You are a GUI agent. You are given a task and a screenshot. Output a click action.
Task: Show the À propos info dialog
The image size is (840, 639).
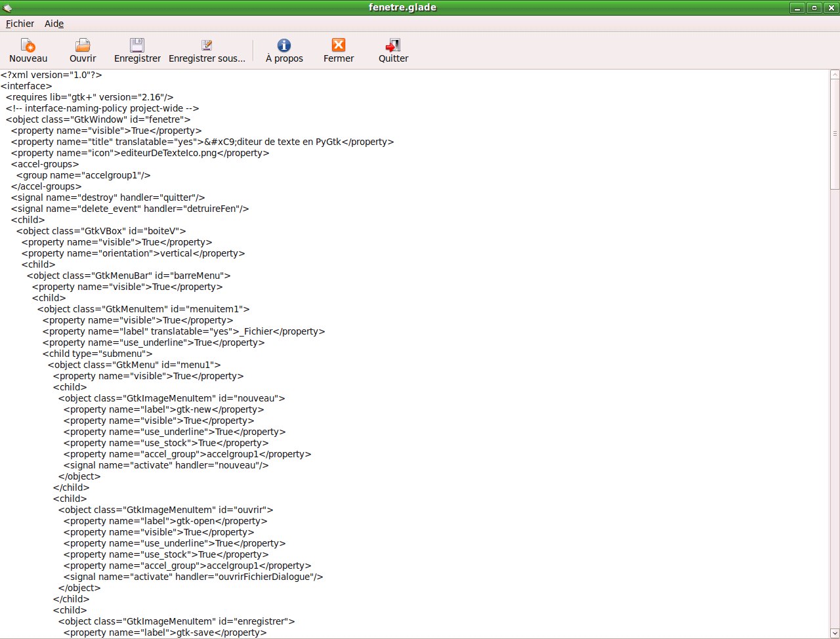284,45
